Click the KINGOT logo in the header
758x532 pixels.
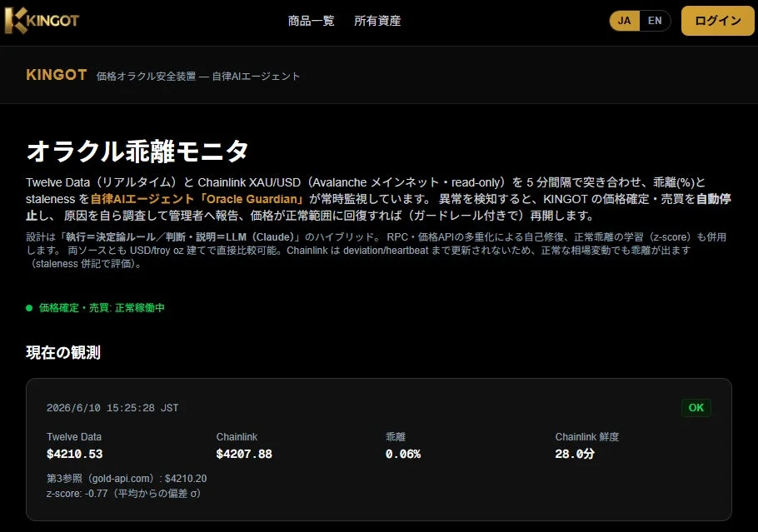42,20
